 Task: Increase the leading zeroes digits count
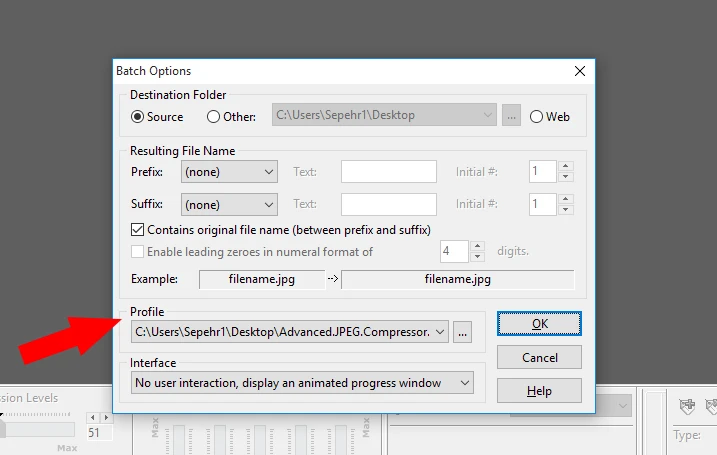[x=477, y=246]
